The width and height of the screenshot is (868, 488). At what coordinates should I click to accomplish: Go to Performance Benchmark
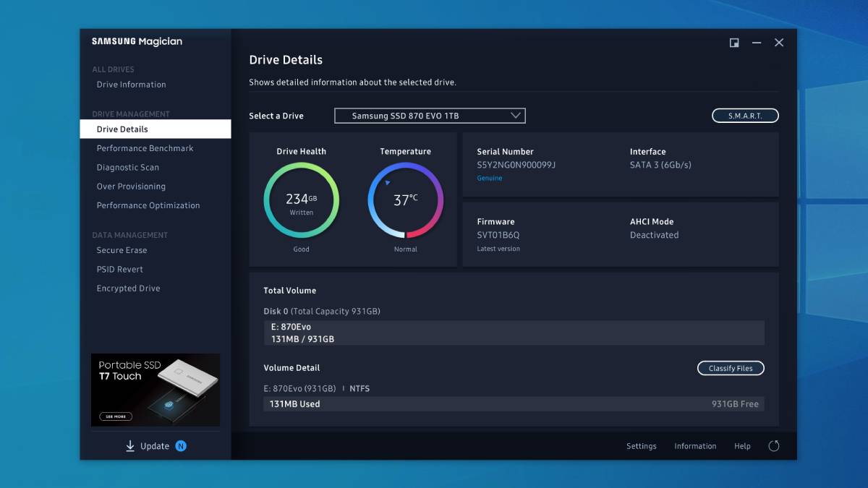[145, 148]
